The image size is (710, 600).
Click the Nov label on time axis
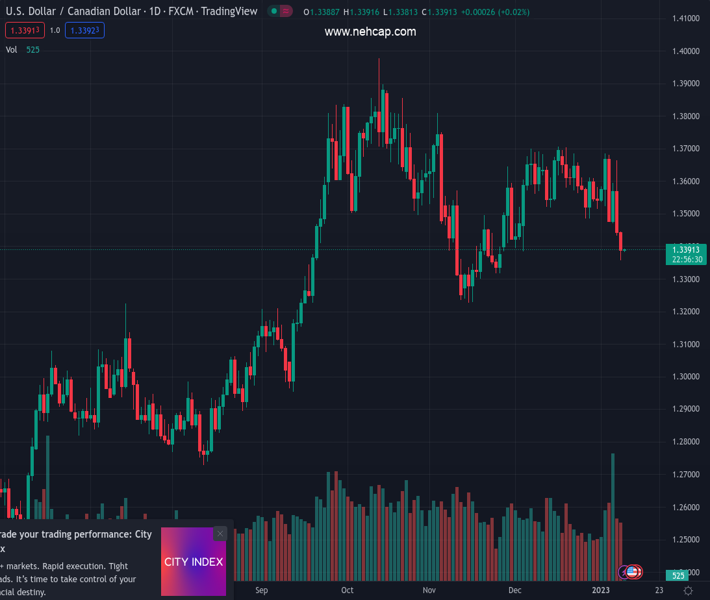click(429, 591)
